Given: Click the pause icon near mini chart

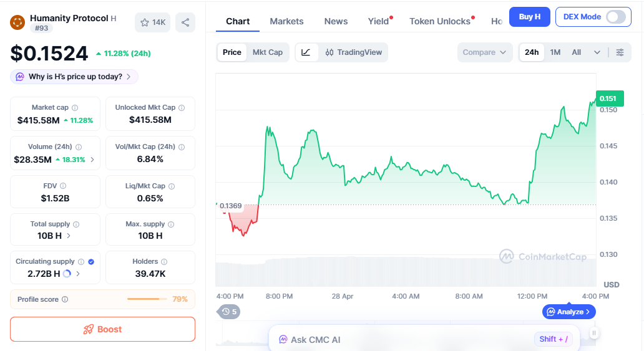Looking at the screenshot, I should click(594, 333).
